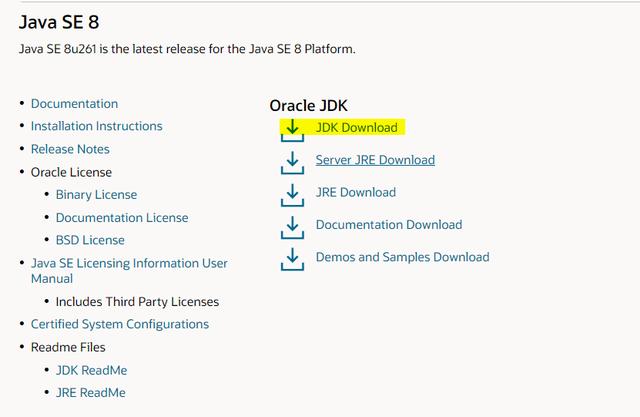Open the Documentation link in the list
Image resolution: width=640 pixels, height=417 pixels.
click(x=74, y=104)
